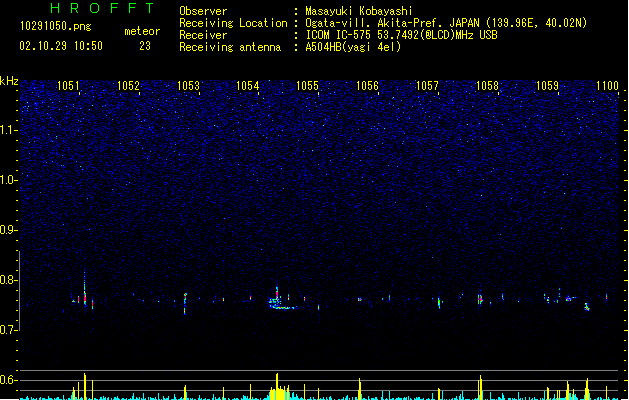Click the 1052 time axis marker

pos(128,86)
